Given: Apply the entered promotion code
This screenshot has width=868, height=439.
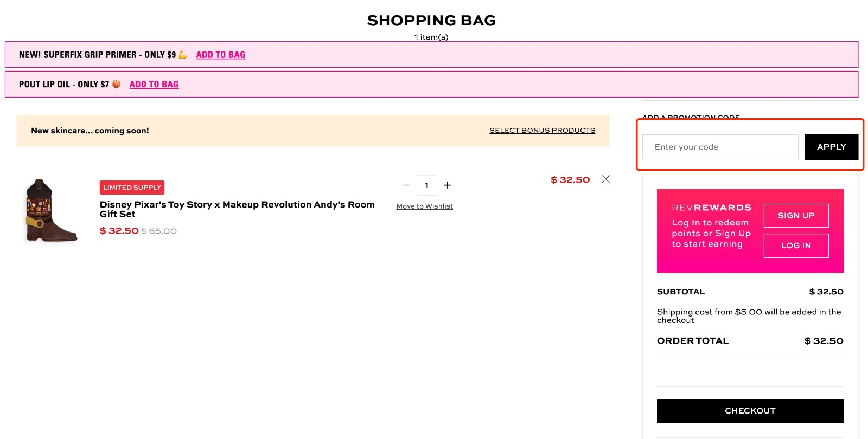Looking at the screenshot, I should click(831, 146).
